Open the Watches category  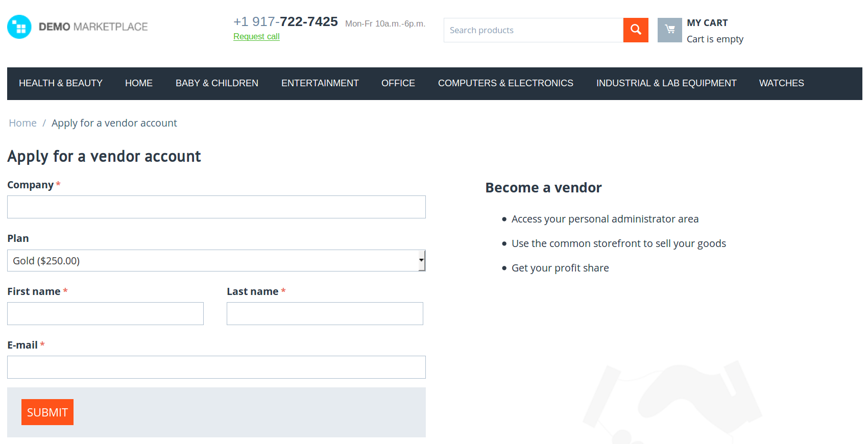(782, 83)
